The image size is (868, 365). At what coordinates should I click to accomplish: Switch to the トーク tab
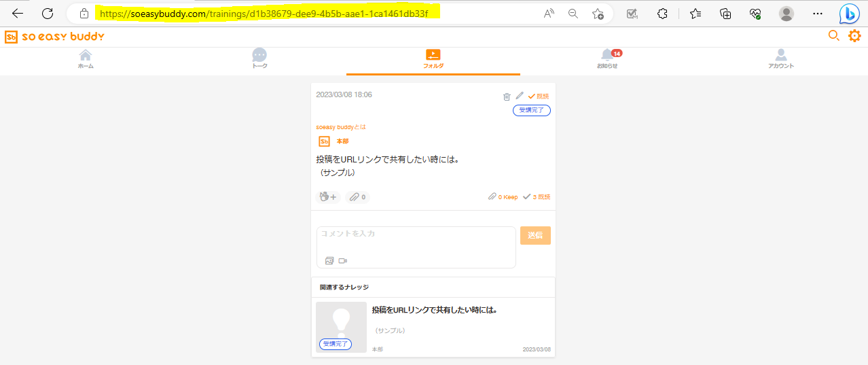259,59
